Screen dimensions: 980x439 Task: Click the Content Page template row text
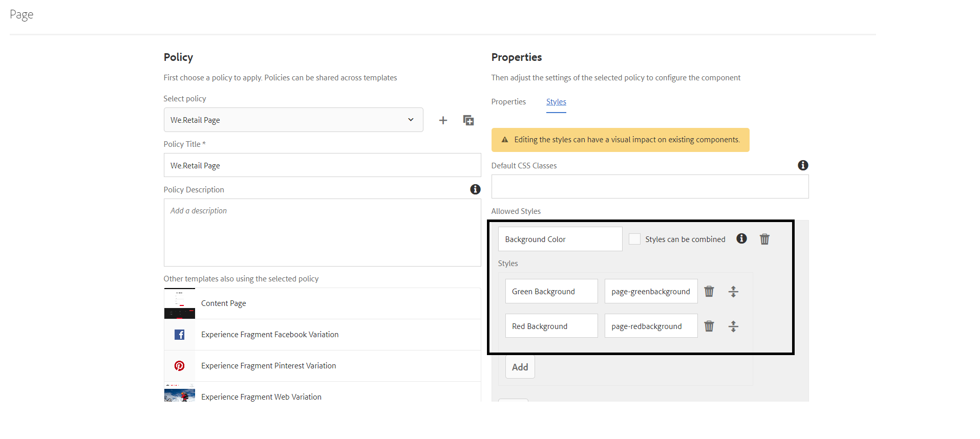[224, 303]
